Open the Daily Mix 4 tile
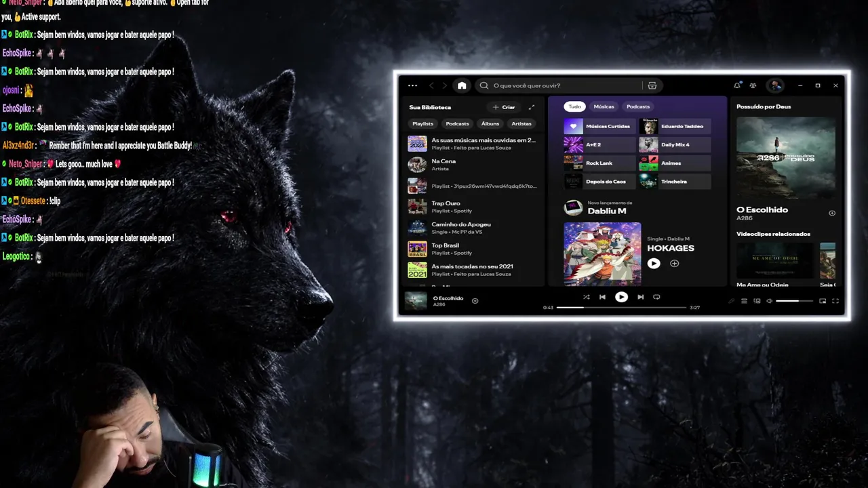The width and height of the screenshot is (868, 488). click(675, 144)
